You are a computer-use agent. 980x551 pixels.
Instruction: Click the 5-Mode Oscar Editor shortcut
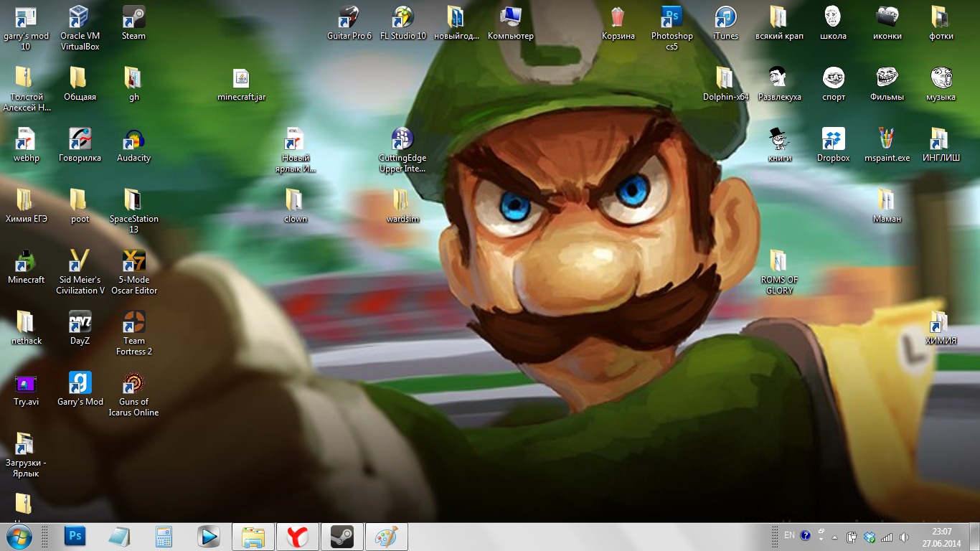133,272
